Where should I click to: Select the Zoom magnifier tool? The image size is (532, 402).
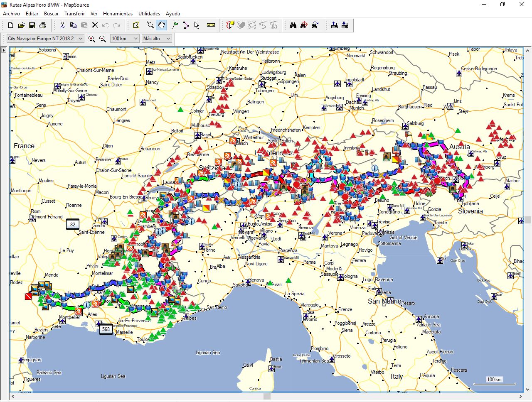(x=150, y=25)
